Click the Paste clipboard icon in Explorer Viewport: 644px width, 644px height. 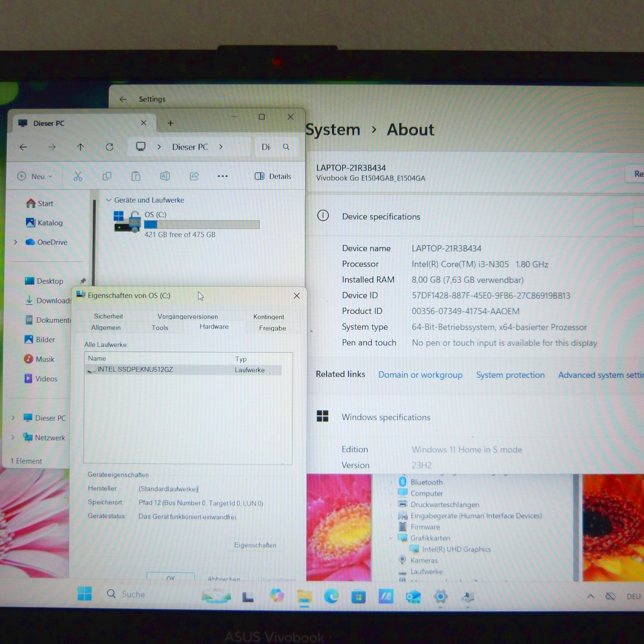coord(136,176)
